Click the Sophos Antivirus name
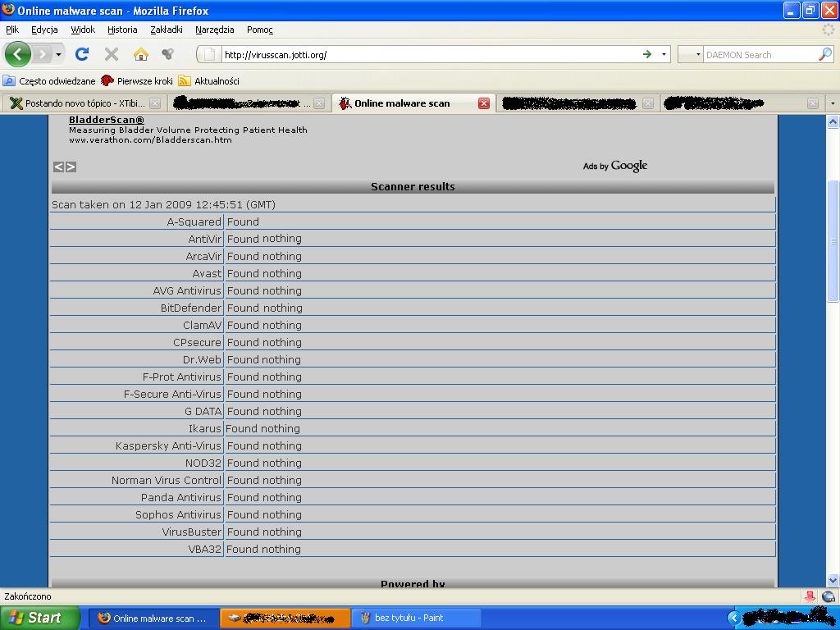The image size is (840, 630). (178, 515)
